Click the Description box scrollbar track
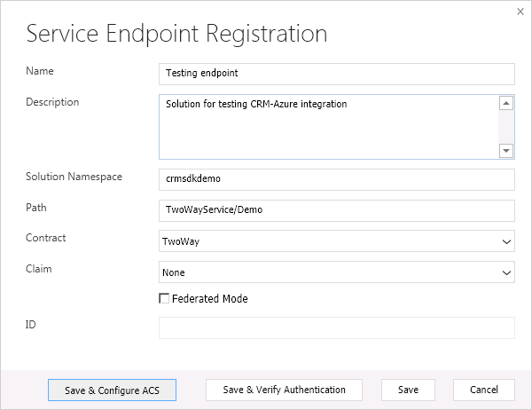Viewport: 532px width, 410px height. coord(506,127)
